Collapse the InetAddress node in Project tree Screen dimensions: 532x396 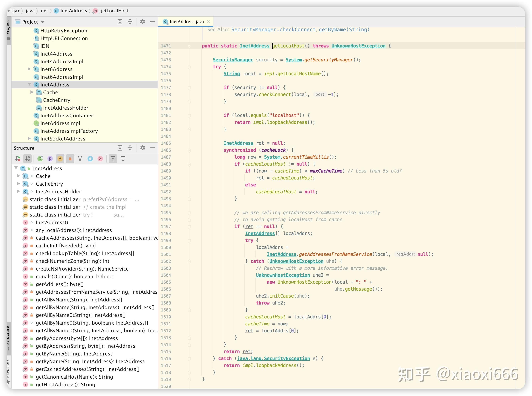tap(29, 84)
